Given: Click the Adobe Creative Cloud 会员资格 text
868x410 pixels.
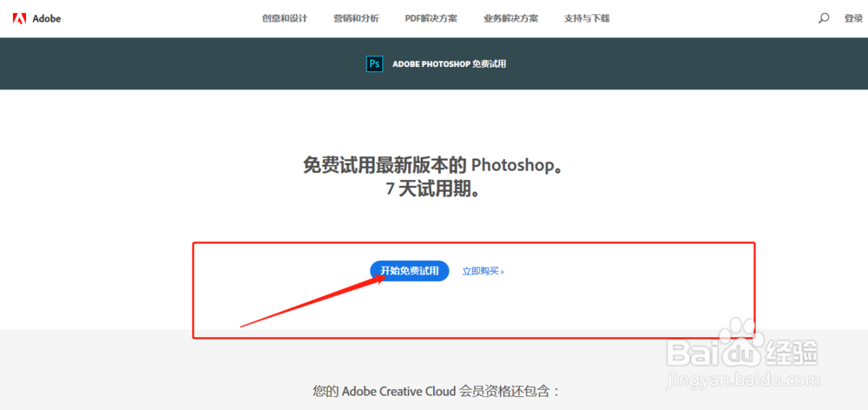Looking at the screenshot, I should tap(437, 391).
